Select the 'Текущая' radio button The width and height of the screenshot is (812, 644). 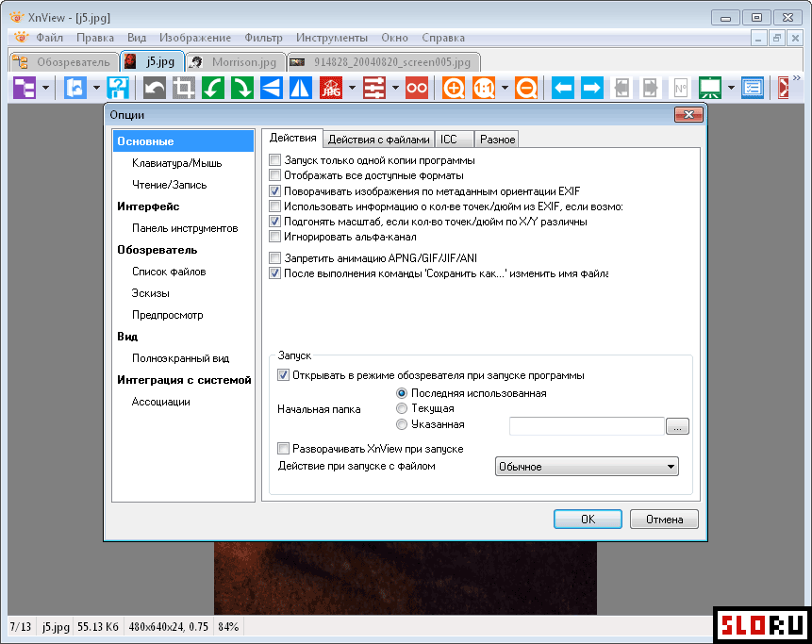pos(403,408)
